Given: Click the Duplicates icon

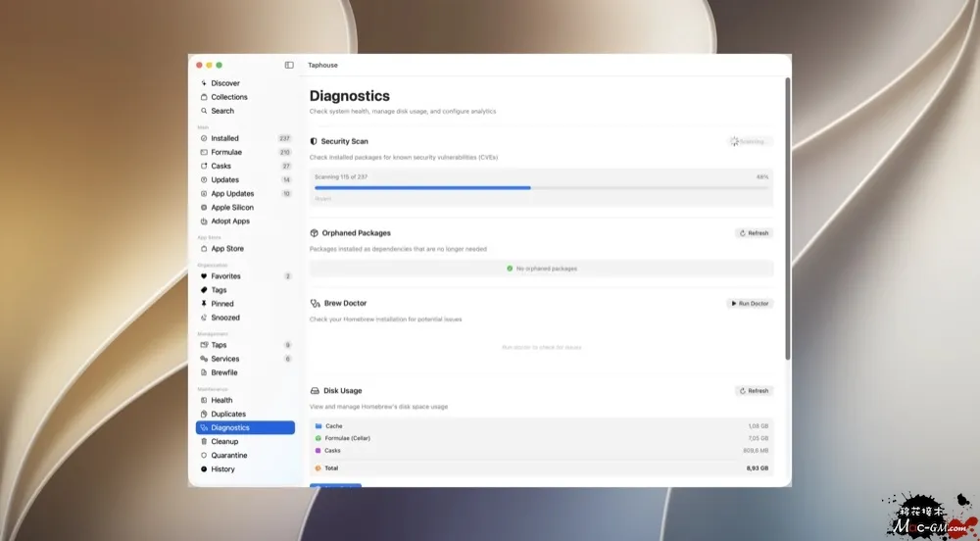Looking at the screenshot, I should coord(204,414).
